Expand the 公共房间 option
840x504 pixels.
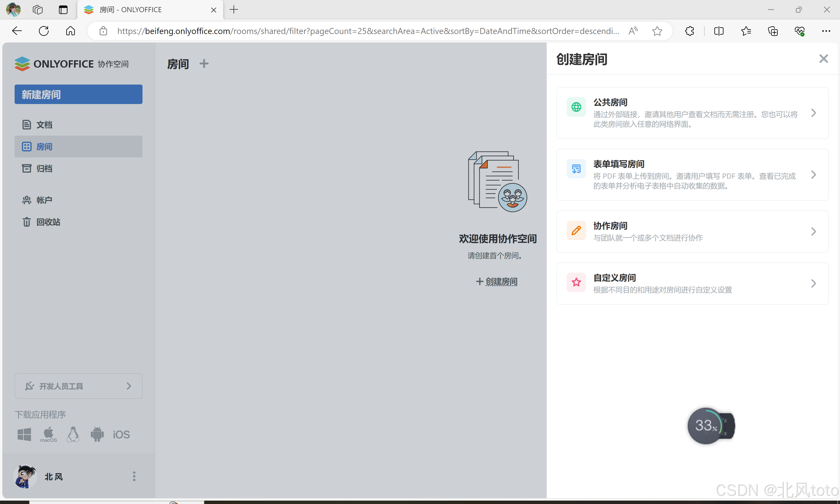[813, 113]
